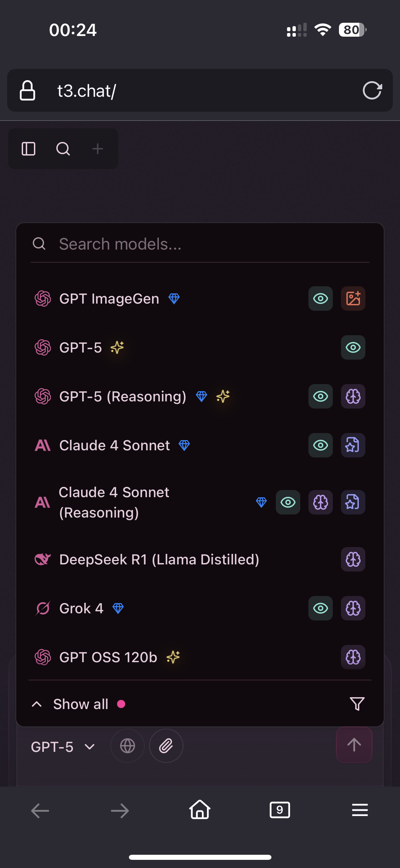Click the reasoning brain icon on GPT-5 (Reasoning)

tap(353, 396)
